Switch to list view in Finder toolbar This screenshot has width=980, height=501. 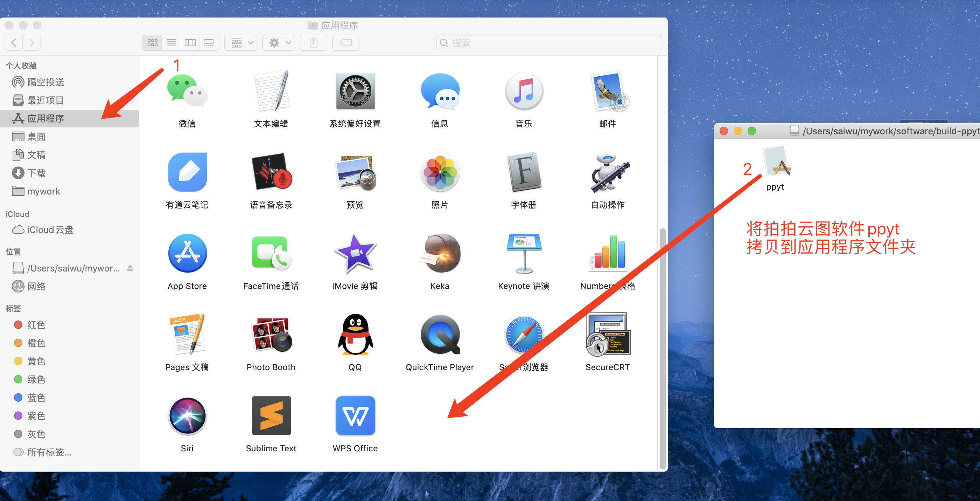171,43
